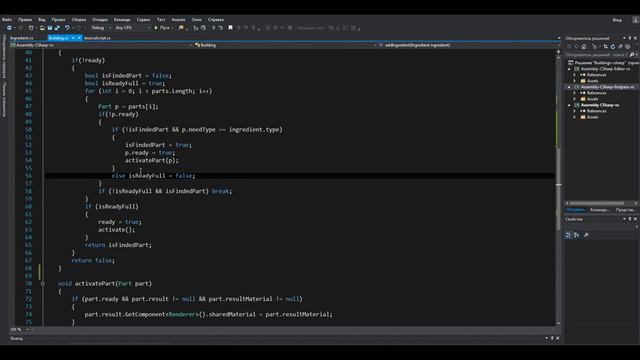Open the Any CPU platform dropdown
This screenshot has height=360, width=640.
point(132,28)
